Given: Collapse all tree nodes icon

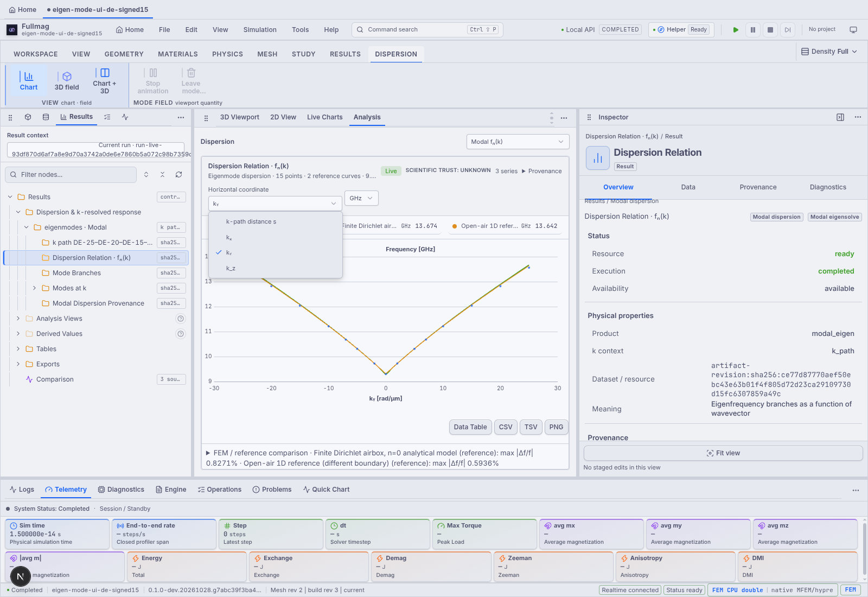Looking at the screenshot, I should coord(162,175).
